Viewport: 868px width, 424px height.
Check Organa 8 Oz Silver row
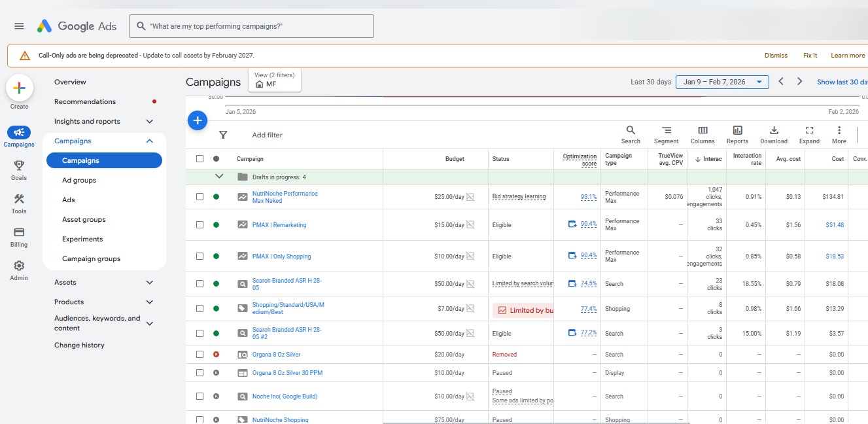coord(200,355)
